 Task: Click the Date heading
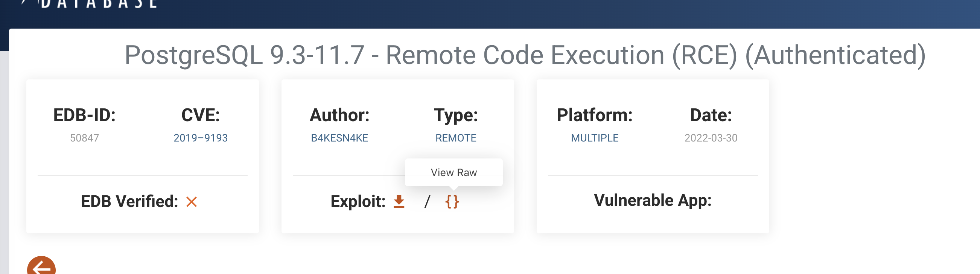[x=711, y=115]
